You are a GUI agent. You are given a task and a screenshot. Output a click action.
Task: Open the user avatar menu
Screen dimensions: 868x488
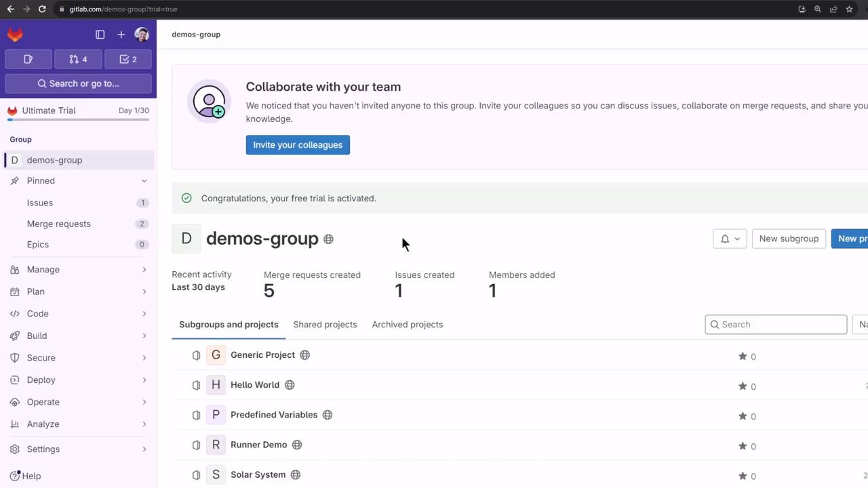(142, 35)
